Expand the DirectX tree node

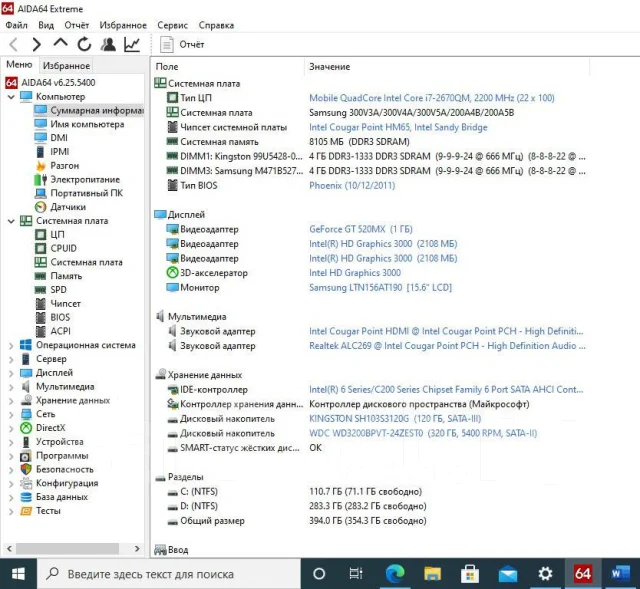[x=11, y=428]
